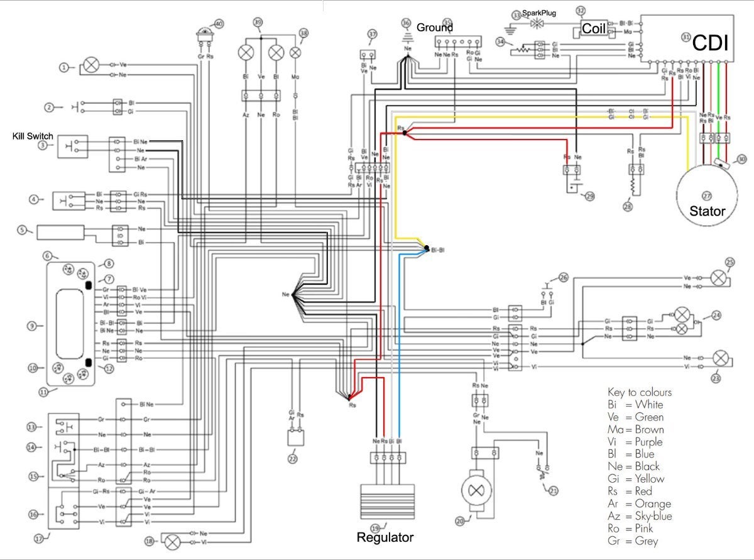Click the 'Ve = Green' legend entry
Viewport: 754px width, 560px height.
tap(636, 417)
